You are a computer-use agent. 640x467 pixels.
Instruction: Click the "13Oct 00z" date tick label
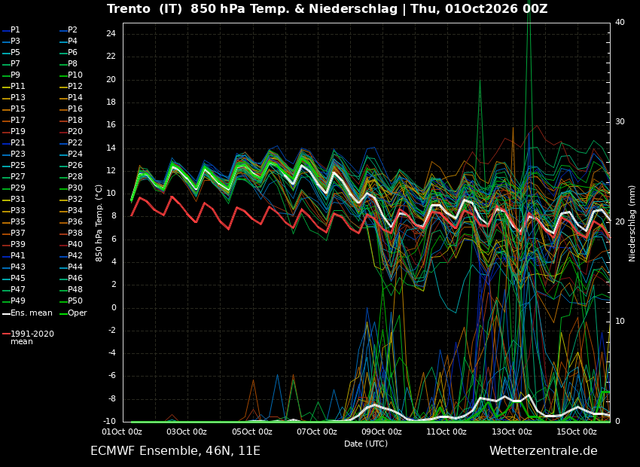(511, 432)
